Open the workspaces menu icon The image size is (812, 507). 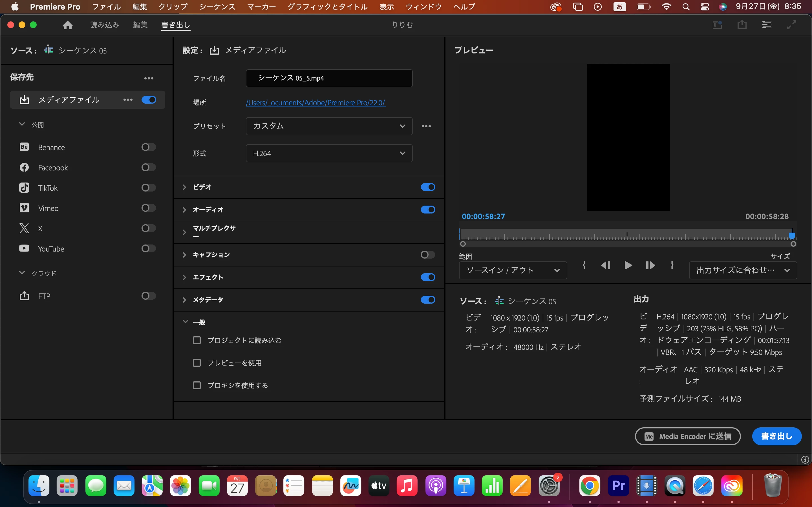coord(767,25)
